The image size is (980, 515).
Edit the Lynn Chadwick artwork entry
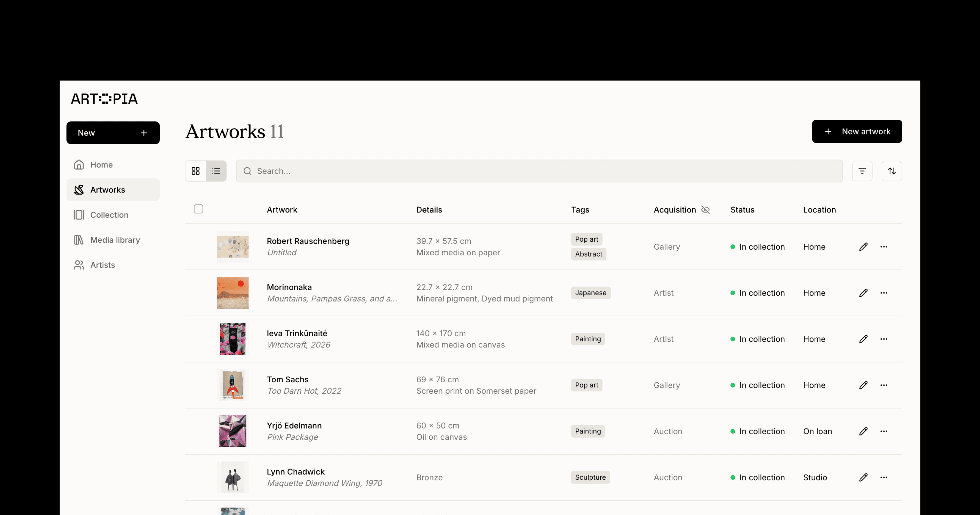pos(863,477)
